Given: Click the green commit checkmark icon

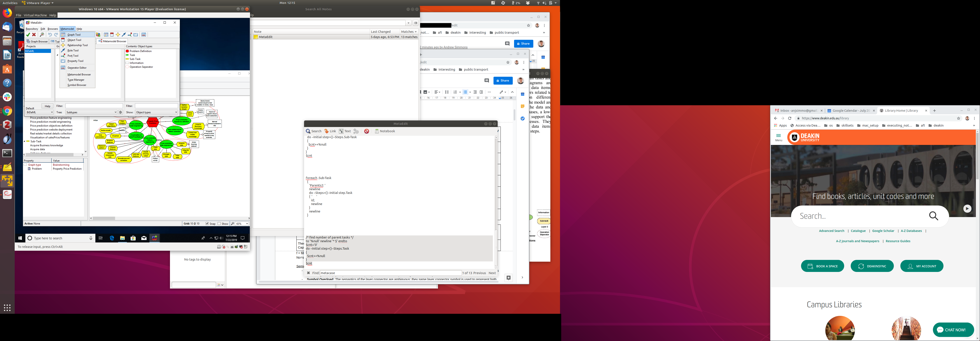Looking at the screenshot, I should pyautogui.click(x=28, y=35).
